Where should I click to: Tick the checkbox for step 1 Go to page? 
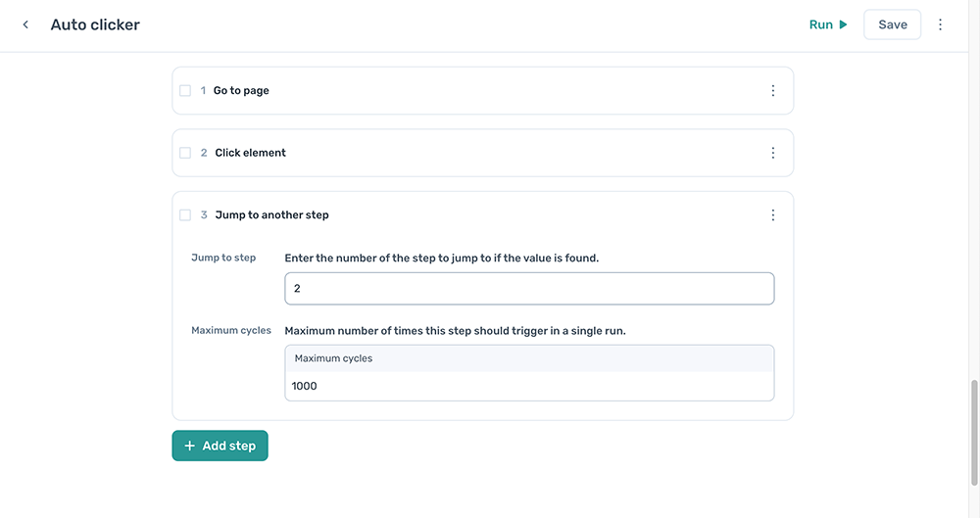(185, 91)
